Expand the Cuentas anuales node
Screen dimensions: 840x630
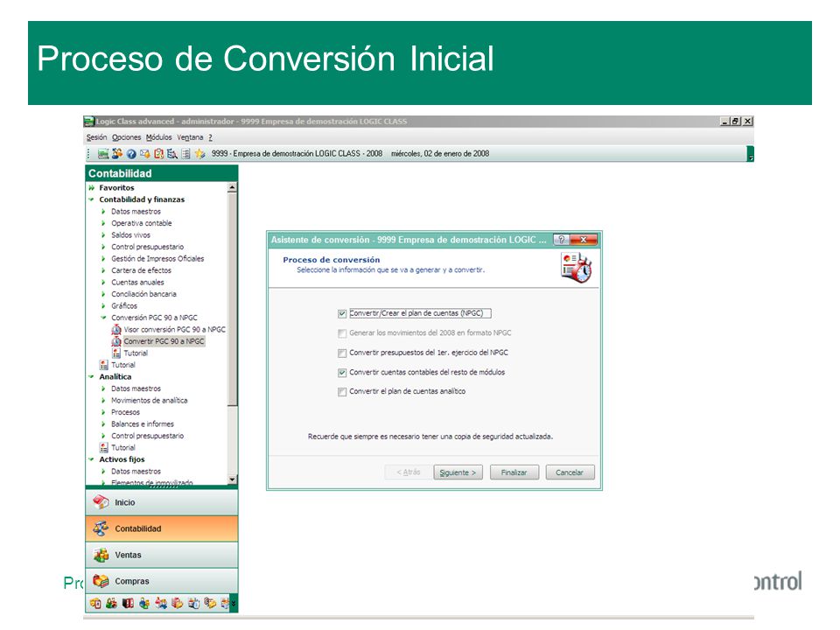point(103,283)
